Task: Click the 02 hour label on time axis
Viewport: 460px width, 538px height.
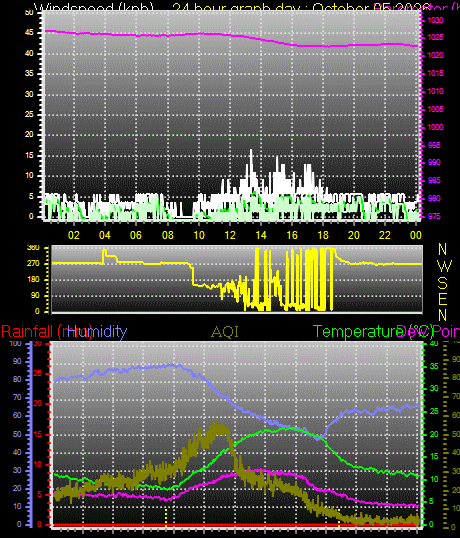Action: tap(74, 235)
